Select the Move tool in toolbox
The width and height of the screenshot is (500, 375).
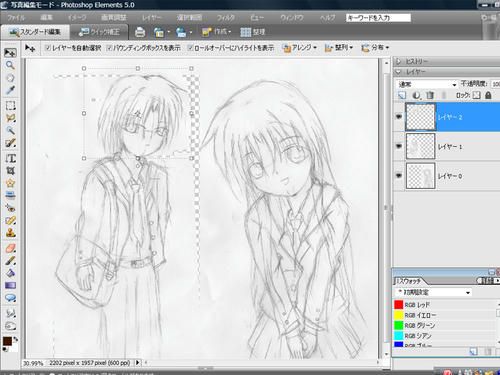(x=10, y=53)
